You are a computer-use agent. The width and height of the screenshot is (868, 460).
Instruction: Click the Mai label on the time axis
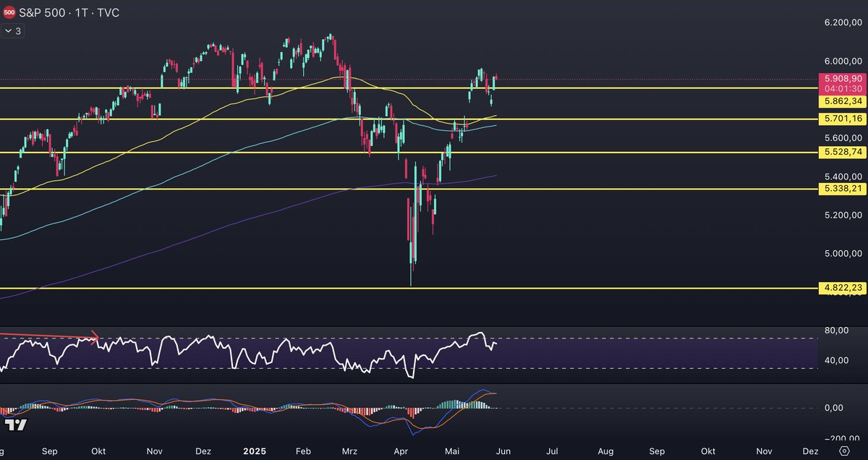click(x=451, y=451)
